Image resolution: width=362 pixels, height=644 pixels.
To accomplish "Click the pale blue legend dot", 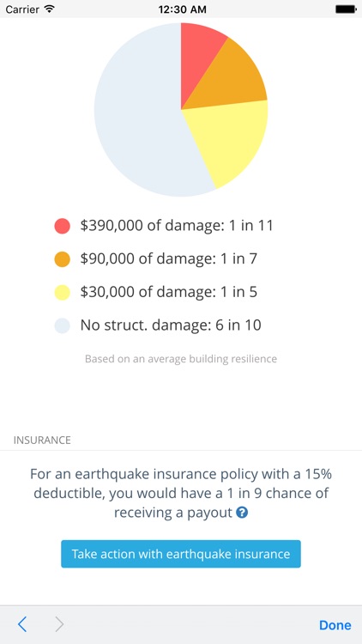I will point(62,325).
